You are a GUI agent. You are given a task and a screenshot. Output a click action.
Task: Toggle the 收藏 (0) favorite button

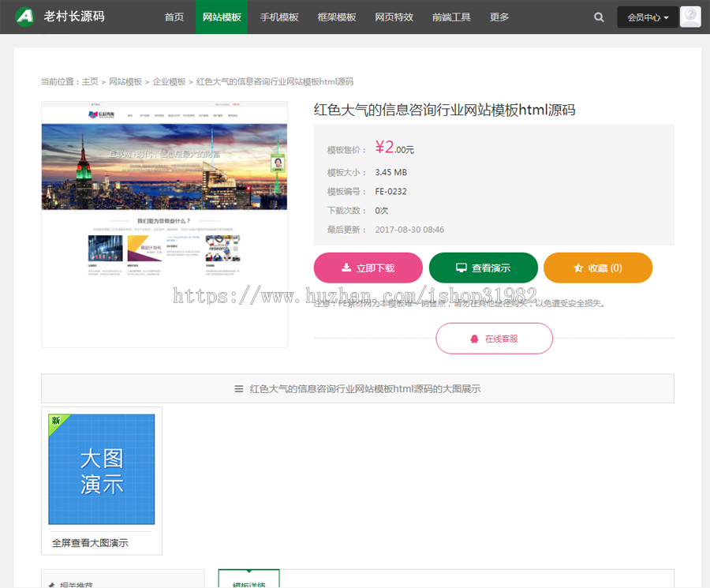[598, 268]
